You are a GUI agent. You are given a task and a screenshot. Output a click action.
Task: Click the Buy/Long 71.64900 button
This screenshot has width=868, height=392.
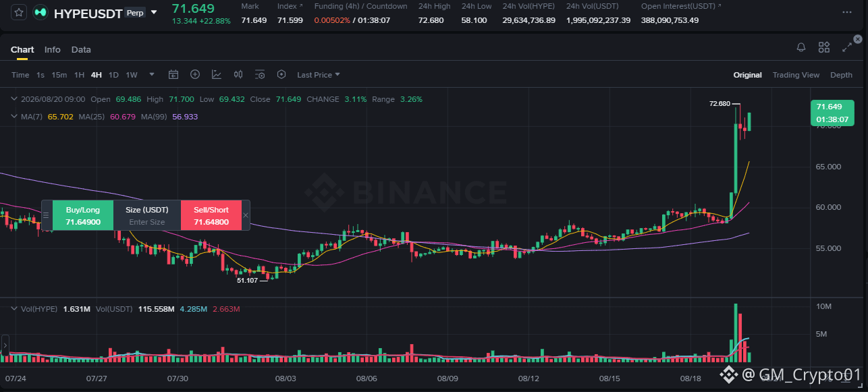pos(83,215)
